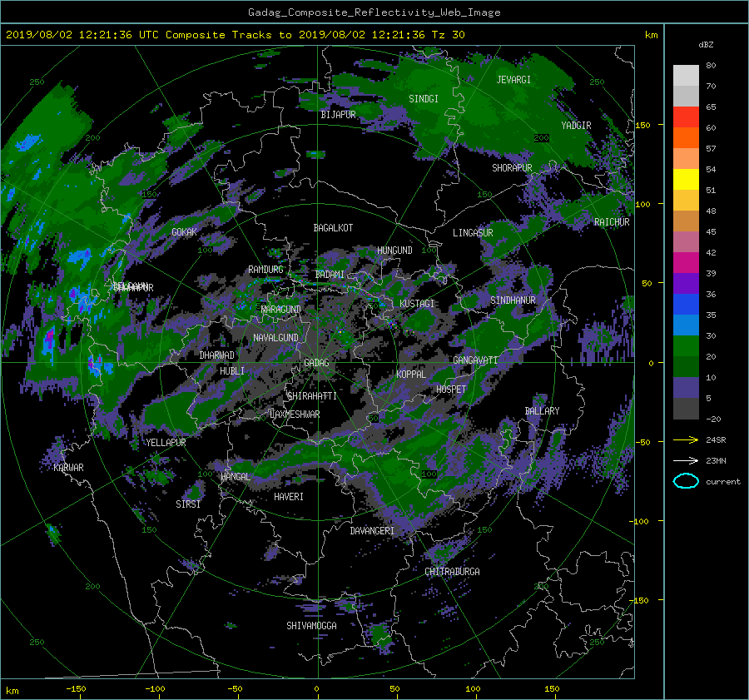This screenshot has height=700, width=749.
Task: Click the HUNGUND city label
Action: tap(394, 251)
